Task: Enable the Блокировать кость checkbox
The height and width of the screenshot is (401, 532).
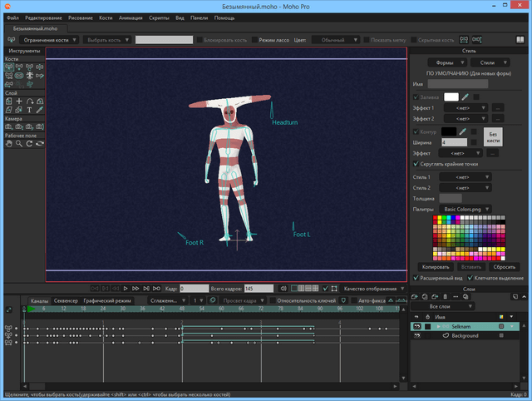Action: [198, 39]
